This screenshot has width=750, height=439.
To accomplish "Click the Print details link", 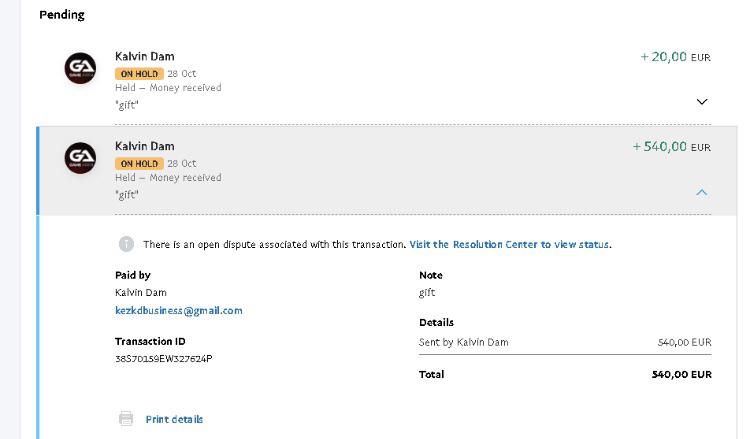I will pyautogui.click(x=174, y=419).
